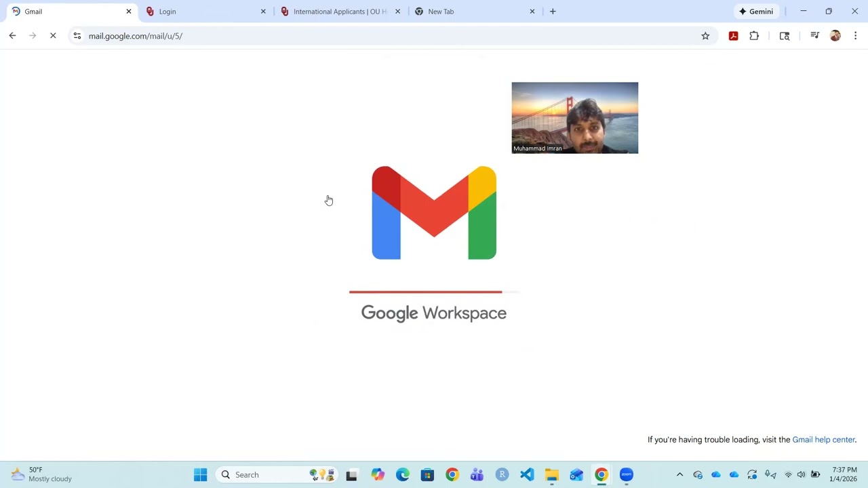Open the Gmail help center link
Viewport: 868px width, 488px height.
pos(824,440)
